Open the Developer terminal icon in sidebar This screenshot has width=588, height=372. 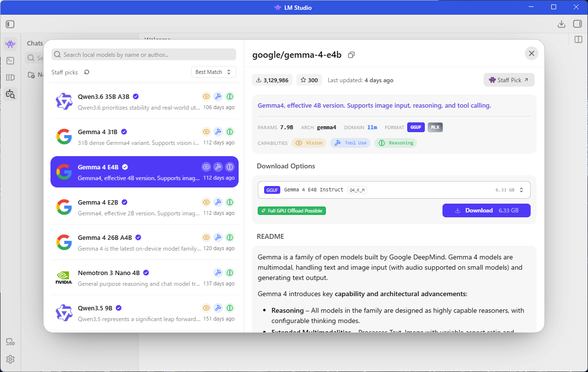pos(10,61)
